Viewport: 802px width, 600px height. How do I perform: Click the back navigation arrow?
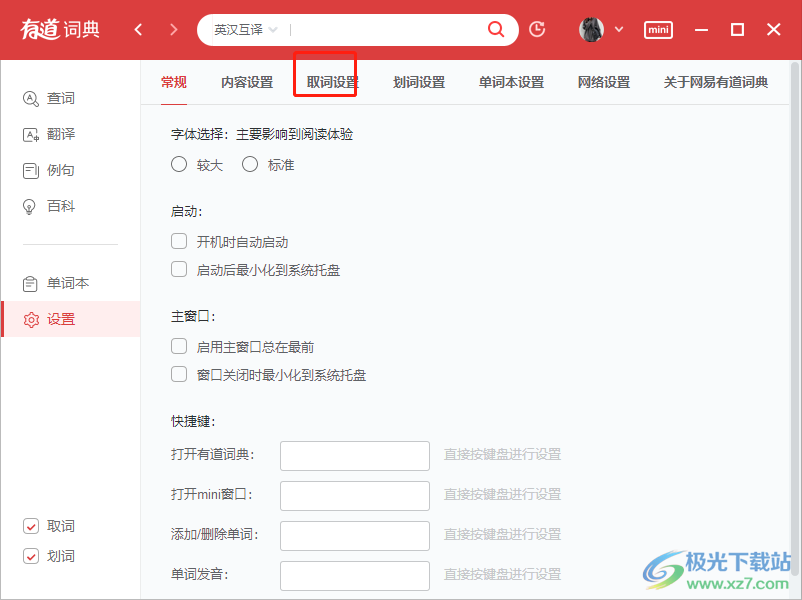click(138, 30)
